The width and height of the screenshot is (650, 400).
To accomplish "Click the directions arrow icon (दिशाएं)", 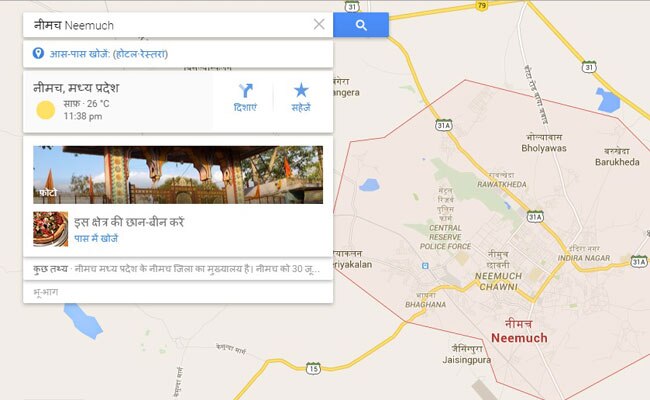I will tap(245, 91).
